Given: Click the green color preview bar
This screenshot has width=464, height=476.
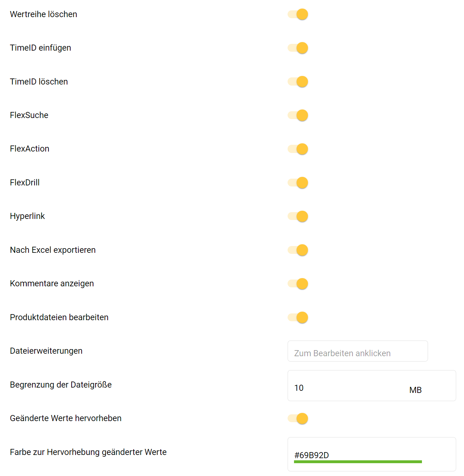Looking at the screenshot, I should tap(358, 462).
